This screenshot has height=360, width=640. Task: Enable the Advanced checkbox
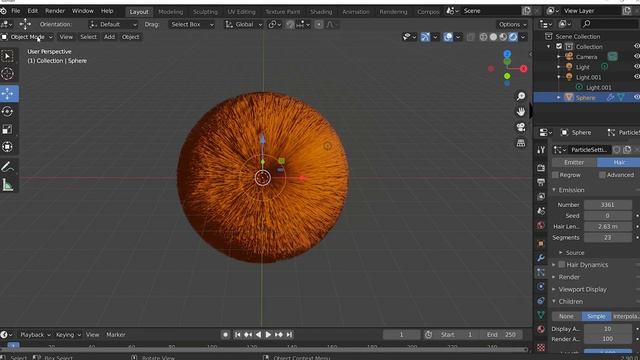(602, 175)
